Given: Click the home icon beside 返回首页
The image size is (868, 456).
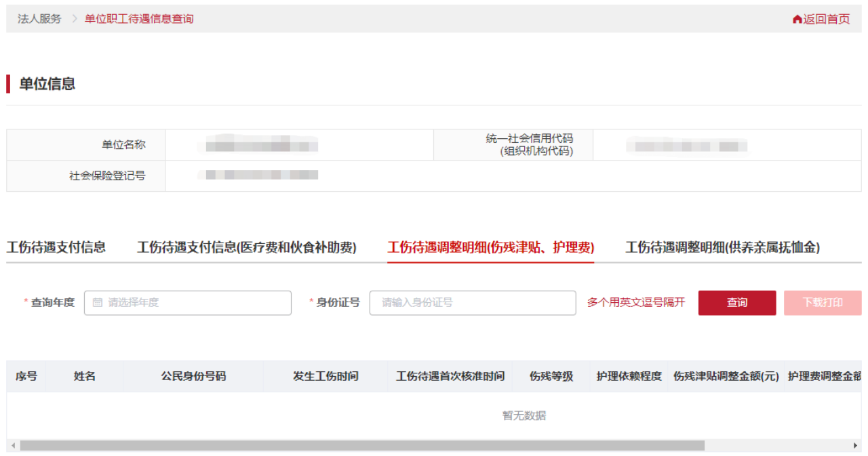Looking at the screenshot, I should pos(797,19).
